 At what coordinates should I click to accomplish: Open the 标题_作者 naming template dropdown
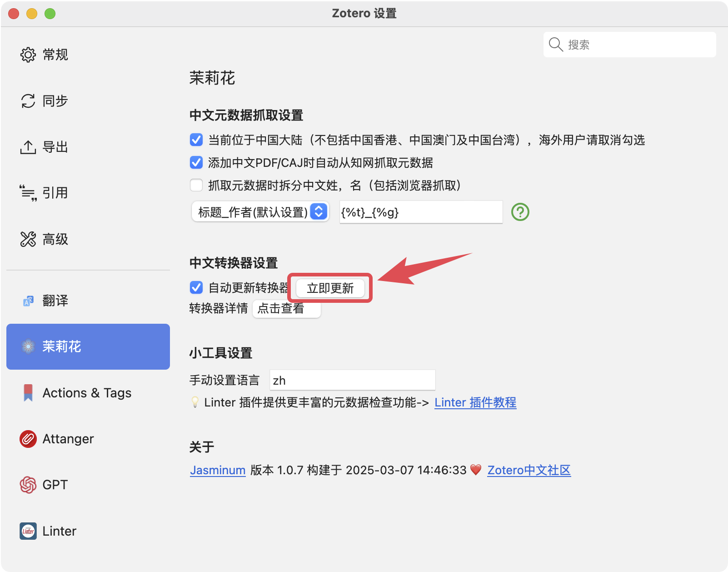click(x=260, y=212)
